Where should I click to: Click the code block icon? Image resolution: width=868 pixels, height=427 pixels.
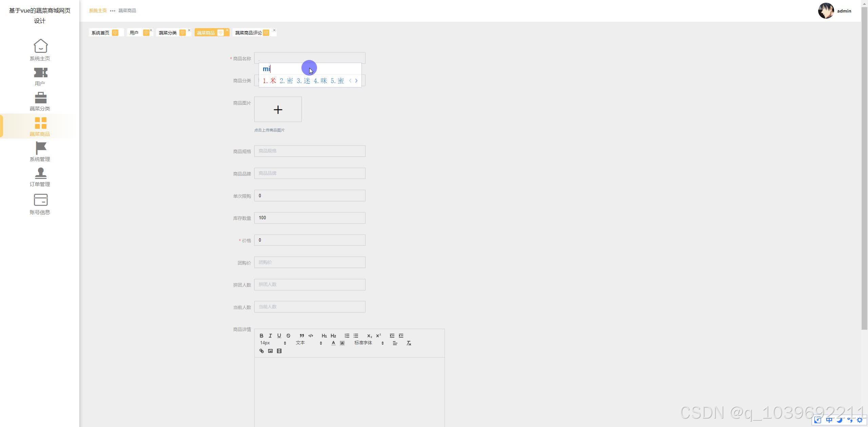(x=311, y=335)
